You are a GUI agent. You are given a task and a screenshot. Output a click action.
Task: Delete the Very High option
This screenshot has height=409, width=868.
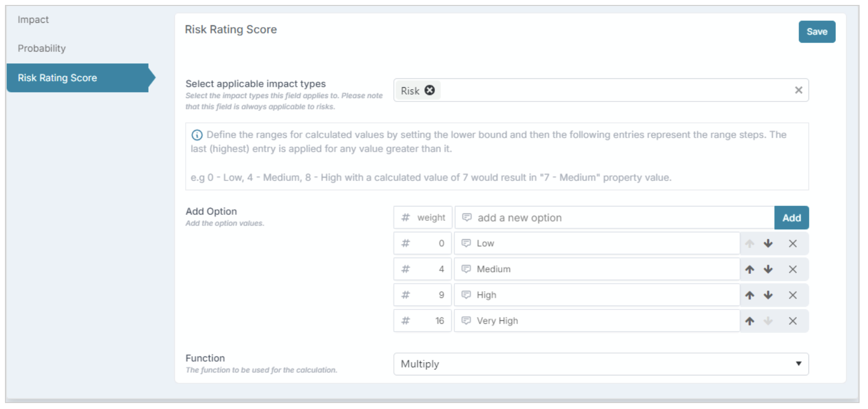pyautogui.click(x=793, y=321)
